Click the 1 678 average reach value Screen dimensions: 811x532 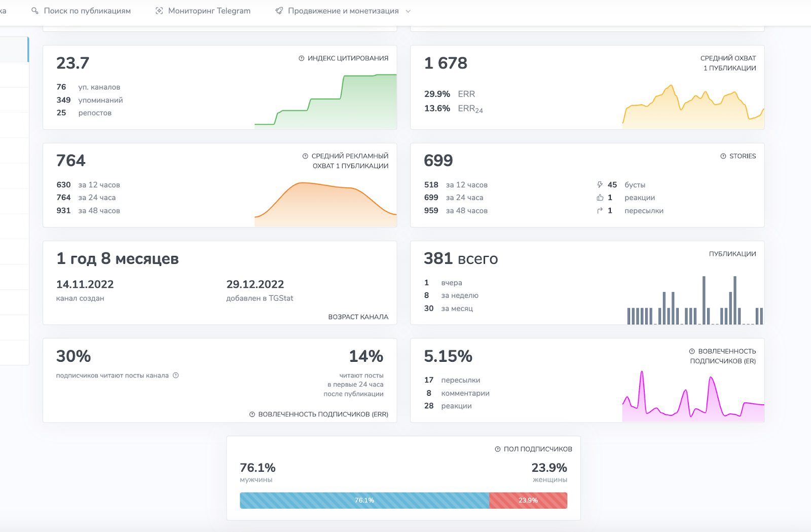[x=446, y=63]
